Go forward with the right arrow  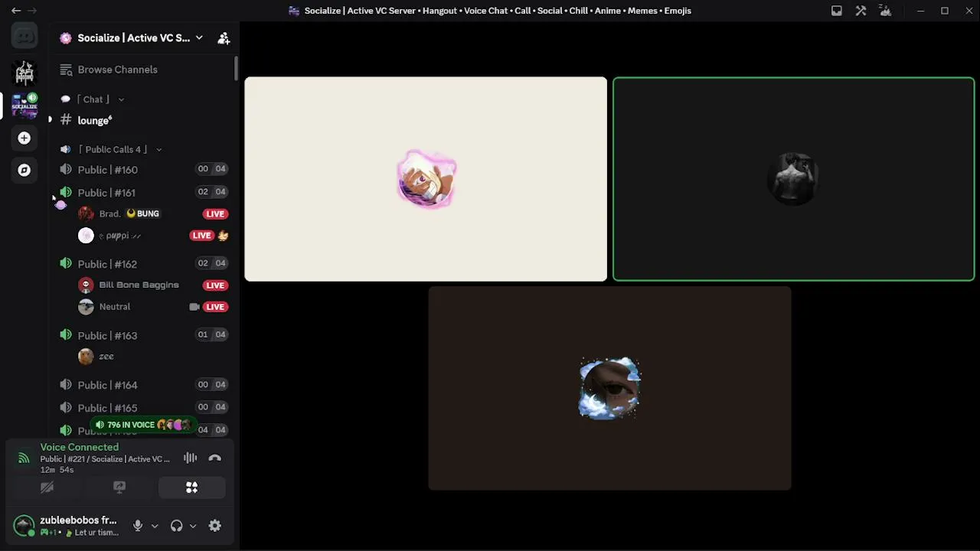(32, 11)
